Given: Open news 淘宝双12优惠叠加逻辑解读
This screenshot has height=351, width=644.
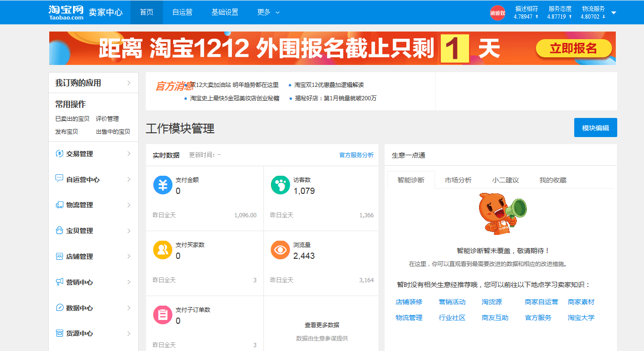Looking at the screenshot, I should coord(329,85).
